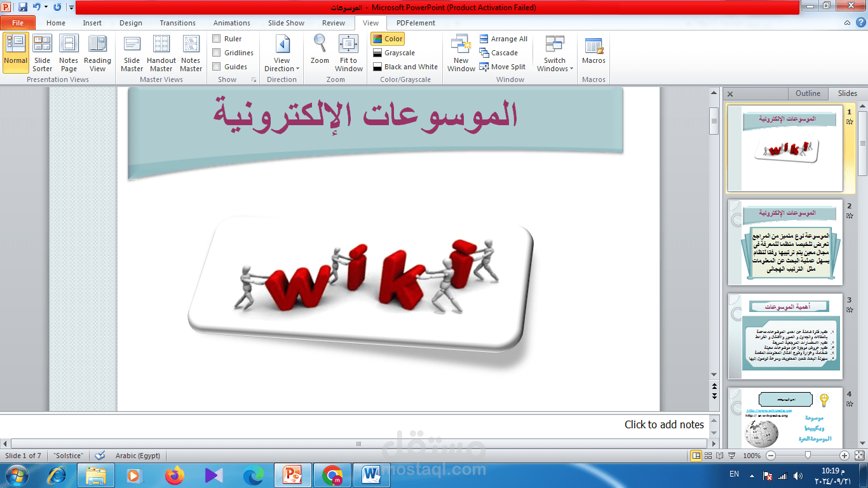Viewport: 868px width, 488px height.
Task: Enable the Guides checkbox
Action: click(217, 67)
